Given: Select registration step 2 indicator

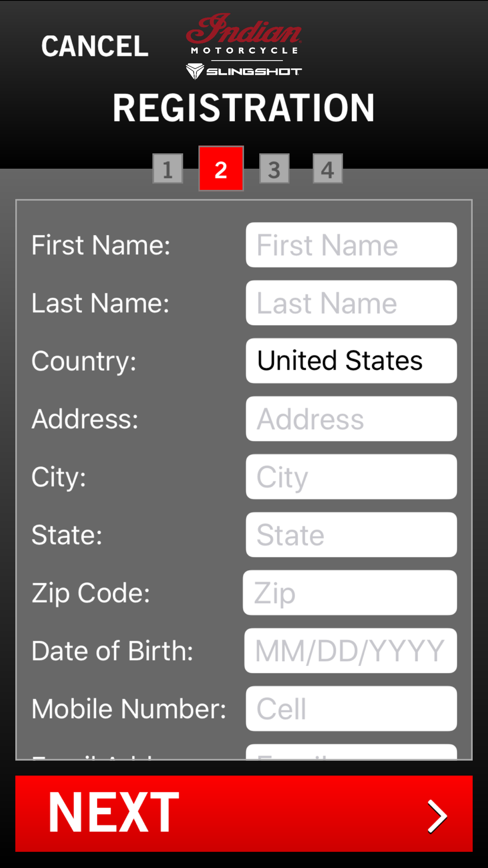Looking at the screenshot, I should (x=221, y=168).
